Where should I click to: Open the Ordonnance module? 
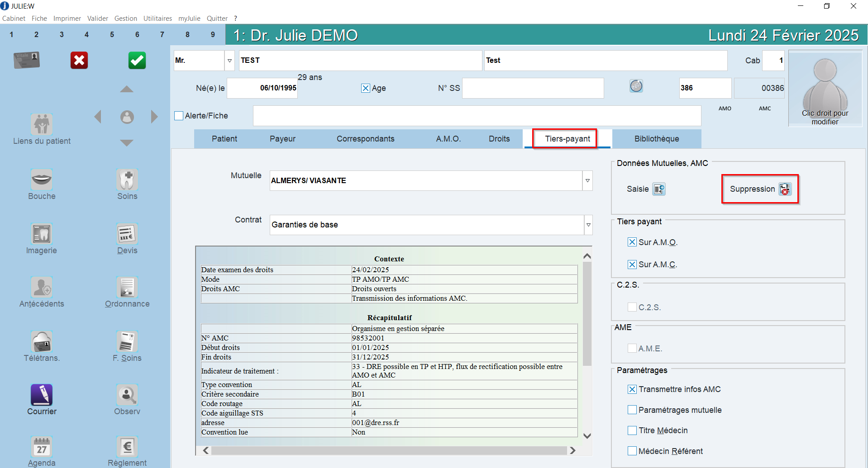[x=127, y=287]
